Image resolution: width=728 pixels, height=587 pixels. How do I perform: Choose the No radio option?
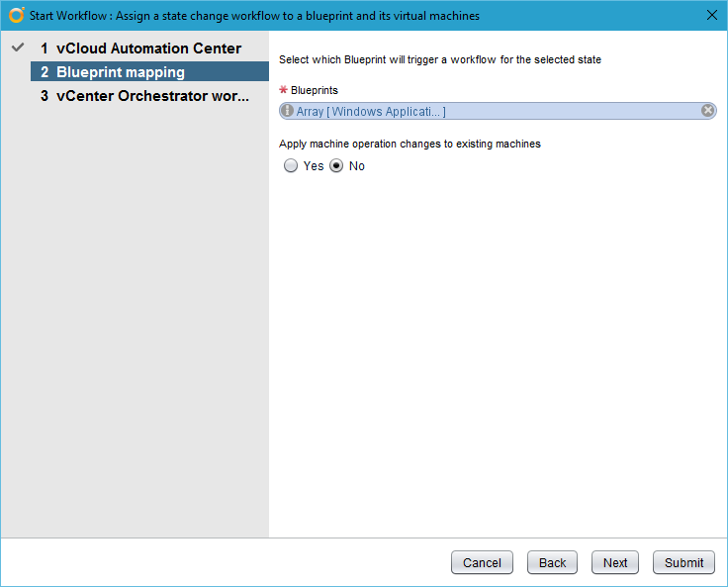[x=336, y=166]
